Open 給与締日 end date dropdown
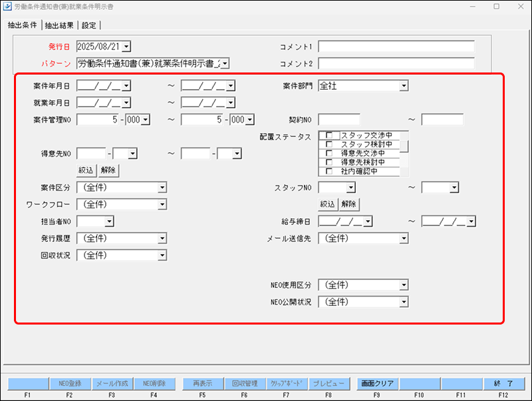Image resolution: width=532 pixels, height=401 pixels. tap(471, 221)
